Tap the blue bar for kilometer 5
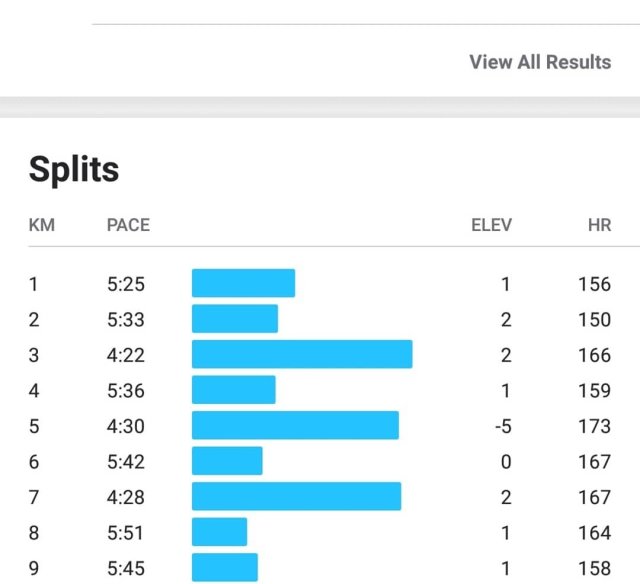The width and height of the screenshot is (640, 584). point(295,426)
